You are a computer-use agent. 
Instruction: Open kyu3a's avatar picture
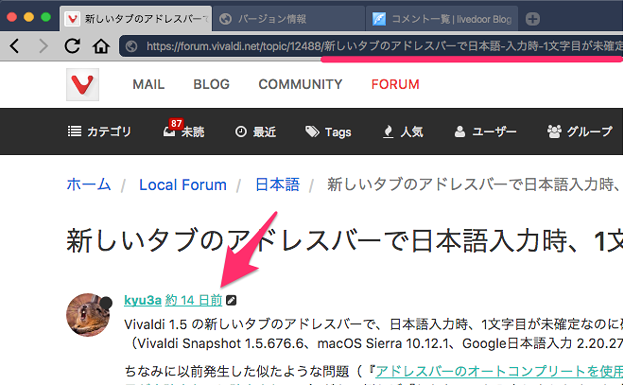88,315
